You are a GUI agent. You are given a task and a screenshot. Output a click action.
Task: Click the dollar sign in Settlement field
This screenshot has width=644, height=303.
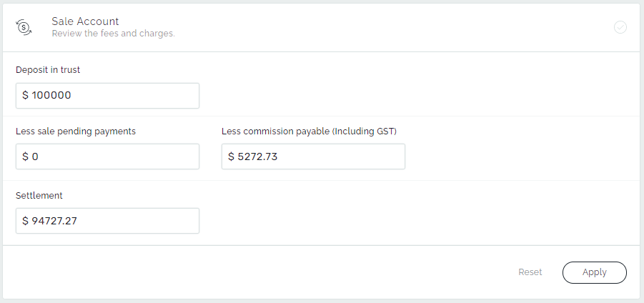(x=26, y=221)
